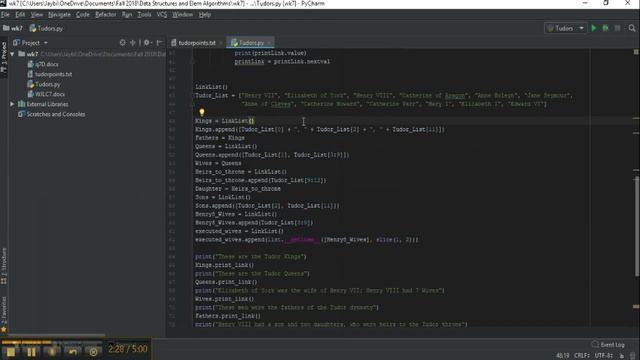Select Tudors.py in project tree
This screenshot has height=360, width=640.
44,84
